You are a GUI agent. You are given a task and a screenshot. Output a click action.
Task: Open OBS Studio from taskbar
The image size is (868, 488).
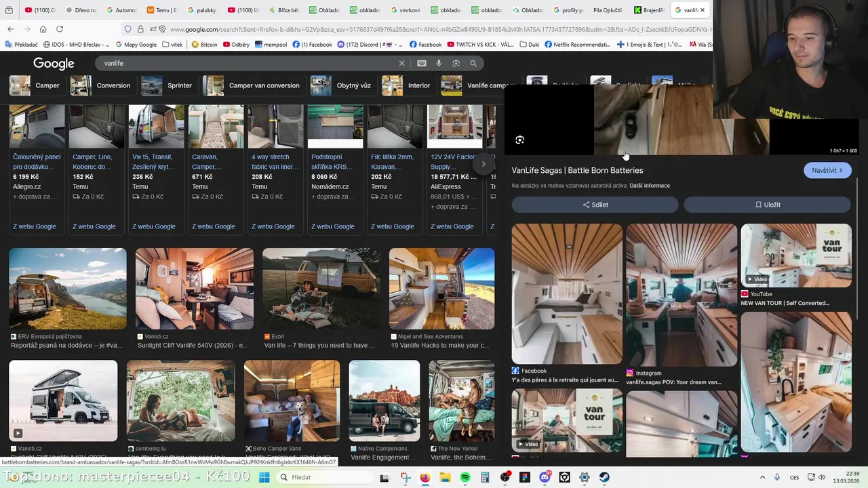click(505, 477)
